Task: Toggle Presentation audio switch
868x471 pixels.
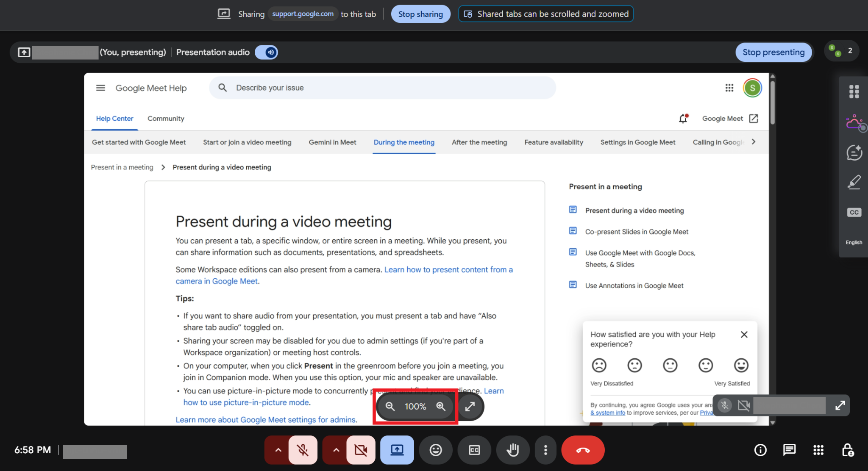Action: [266, 52]
